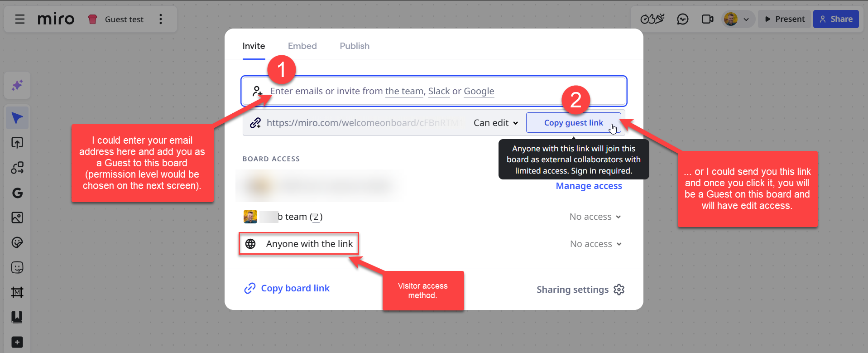Click the "the team" invite link
The height and width of the screenshot is (353, 868).
coord(404,91)
